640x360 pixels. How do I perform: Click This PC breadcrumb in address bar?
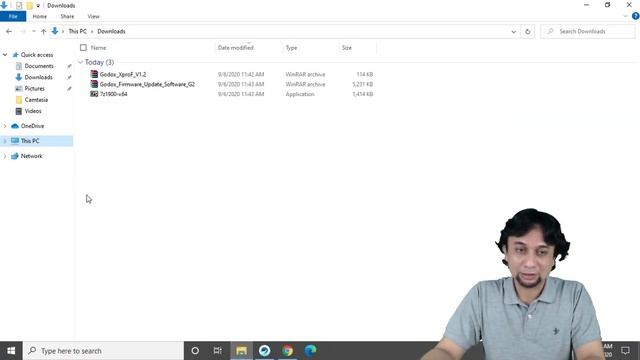coord(78,31)
